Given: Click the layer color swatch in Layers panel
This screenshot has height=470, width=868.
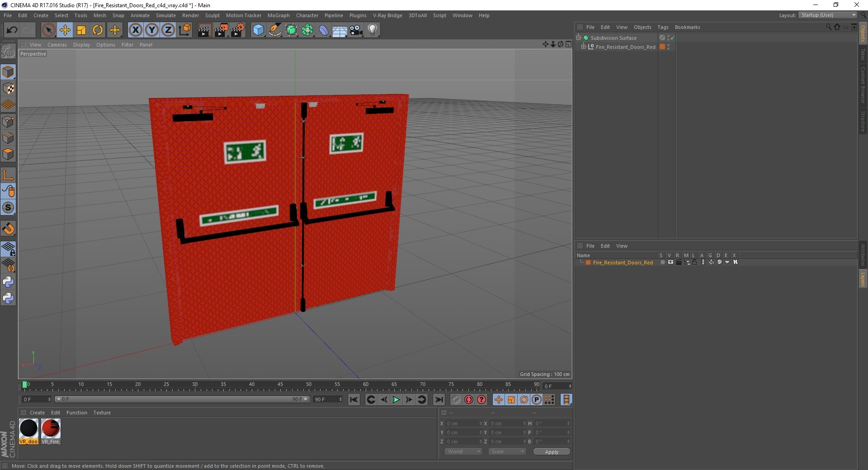Looking at the screenshot, I should [x=588, y=263].
